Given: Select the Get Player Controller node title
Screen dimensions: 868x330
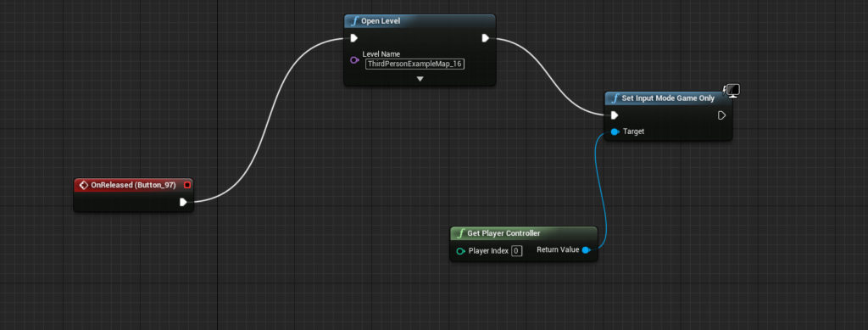Looking at the screenshot, I should [x=504, y=233].
